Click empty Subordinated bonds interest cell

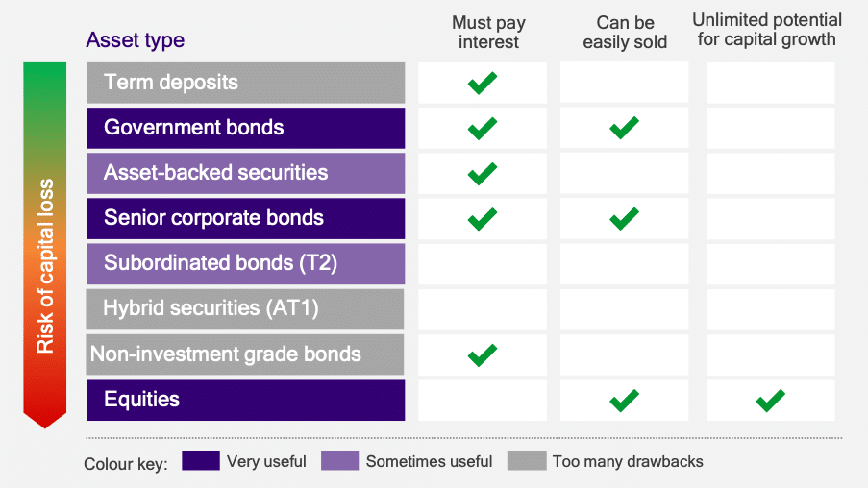pyautogui.click(x=483, y=264)
